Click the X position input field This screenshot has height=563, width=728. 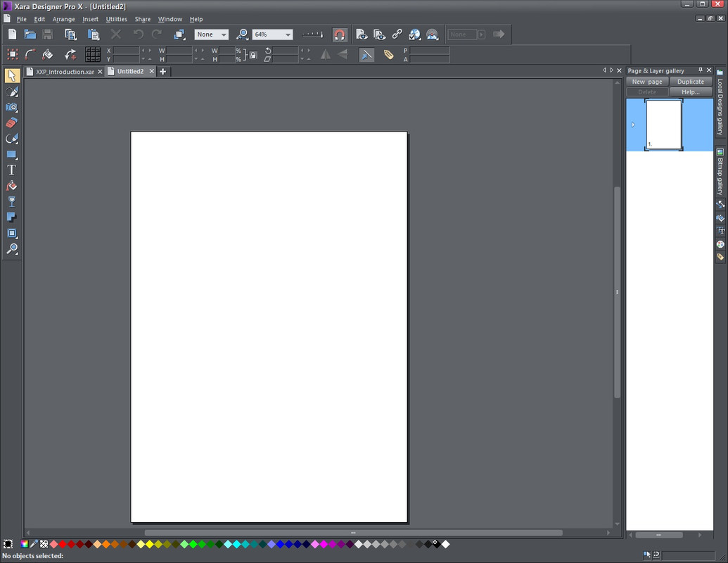pos(127,50)
